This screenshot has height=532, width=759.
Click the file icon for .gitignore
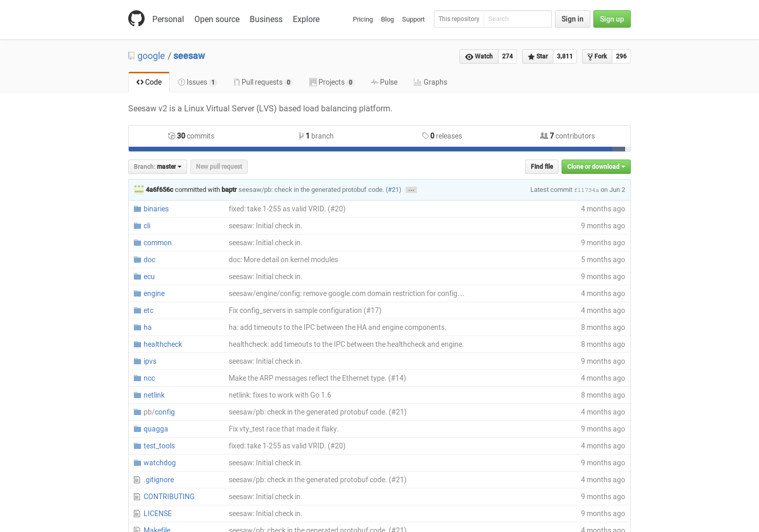click(x=137, y=480)
